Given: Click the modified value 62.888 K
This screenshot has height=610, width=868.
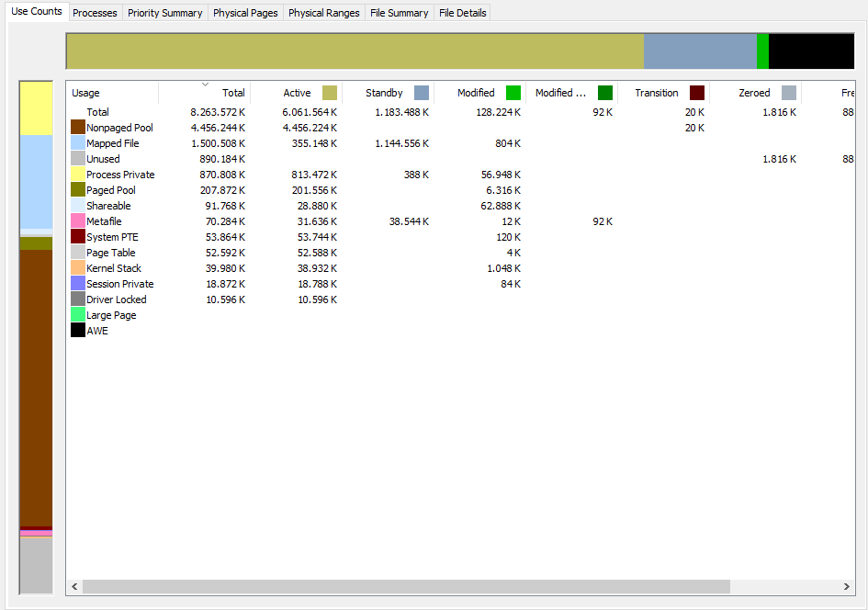Looking at the screenshot, I should 501,206.
